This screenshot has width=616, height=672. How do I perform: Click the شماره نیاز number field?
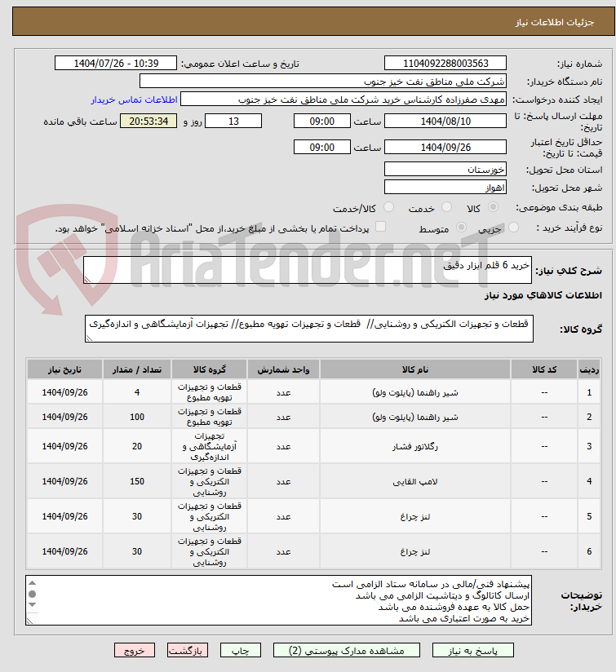tap(445, 63)
